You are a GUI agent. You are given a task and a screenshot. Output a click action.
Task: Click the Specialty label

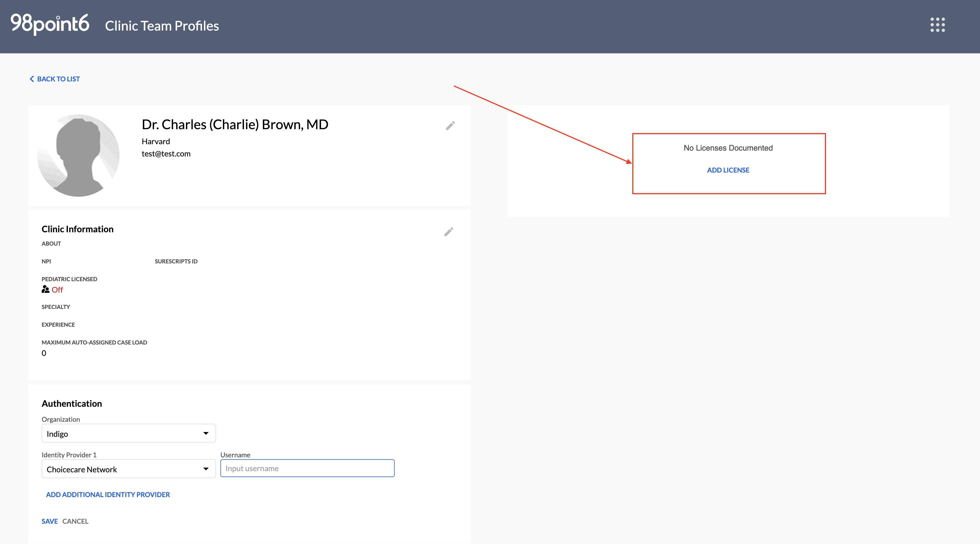coord(56,307)
